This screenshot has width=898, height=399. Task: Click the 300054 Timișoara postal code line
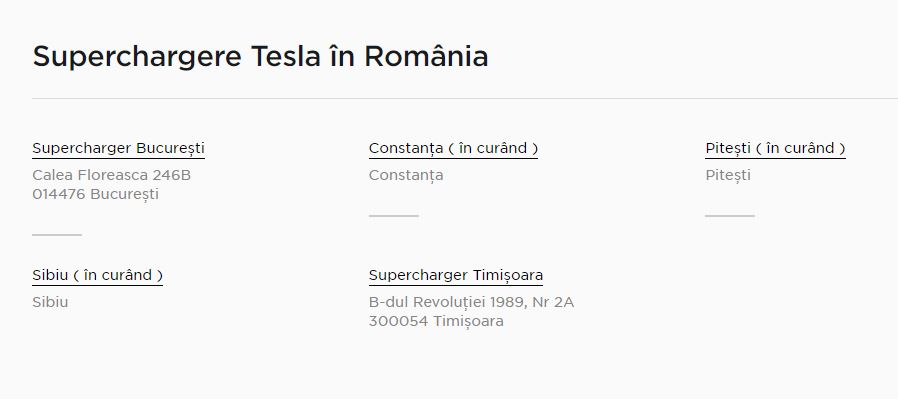point(436,322)
